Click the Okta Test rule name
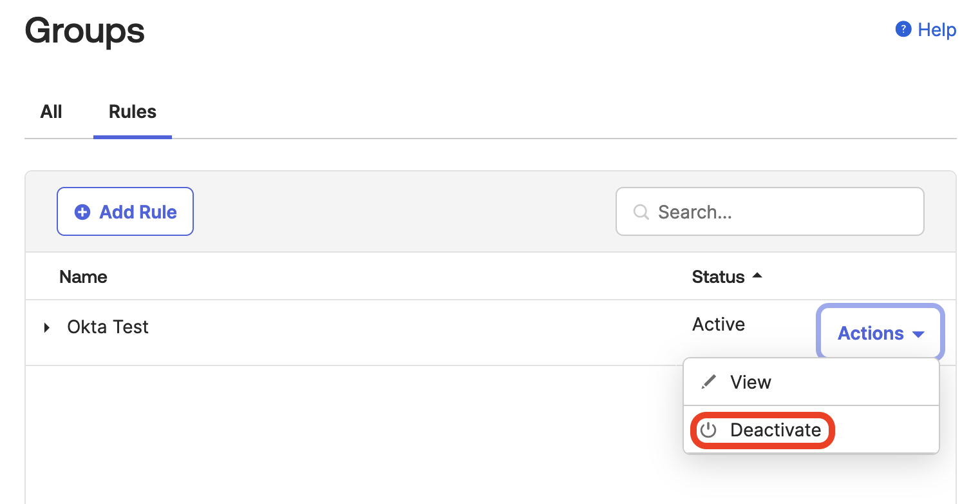Screen dimensions: 980x504 108,327
